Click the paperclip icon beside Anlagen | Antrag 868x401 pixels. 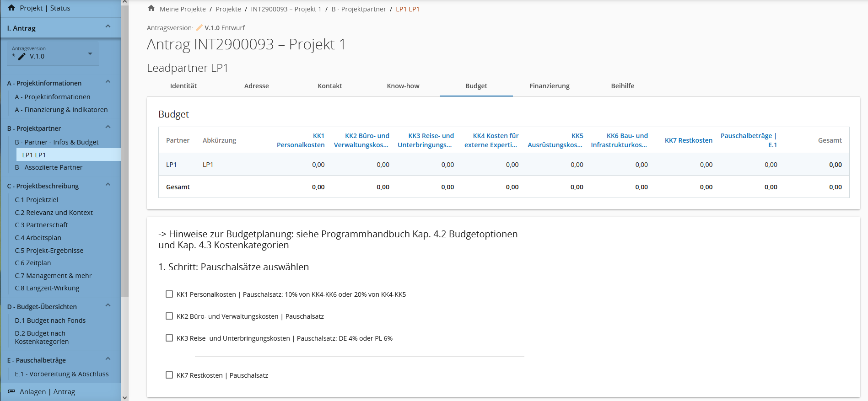tap(11, 391)
